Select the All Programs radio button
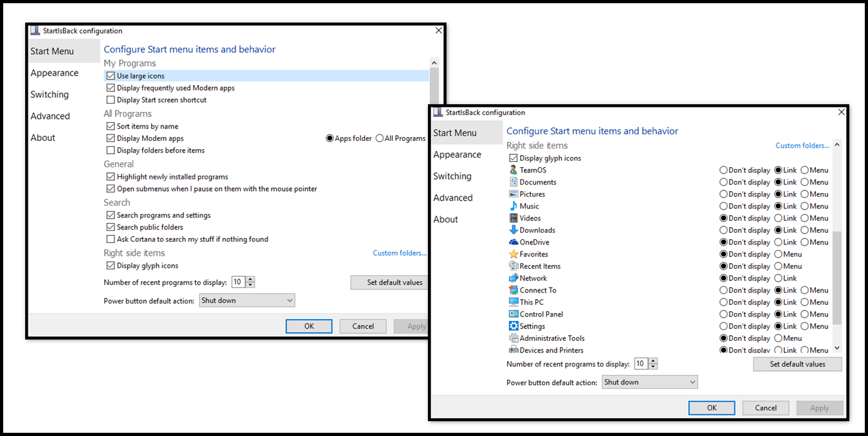868x436 pixels. pyautogui.click(x=380, y=138)
